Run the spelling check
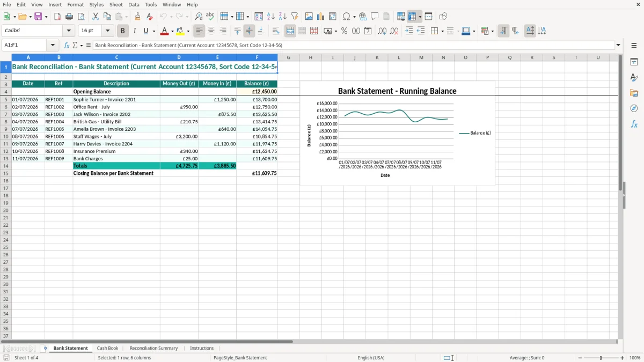This screenshot has width=644, height=362. coord(210,17)
